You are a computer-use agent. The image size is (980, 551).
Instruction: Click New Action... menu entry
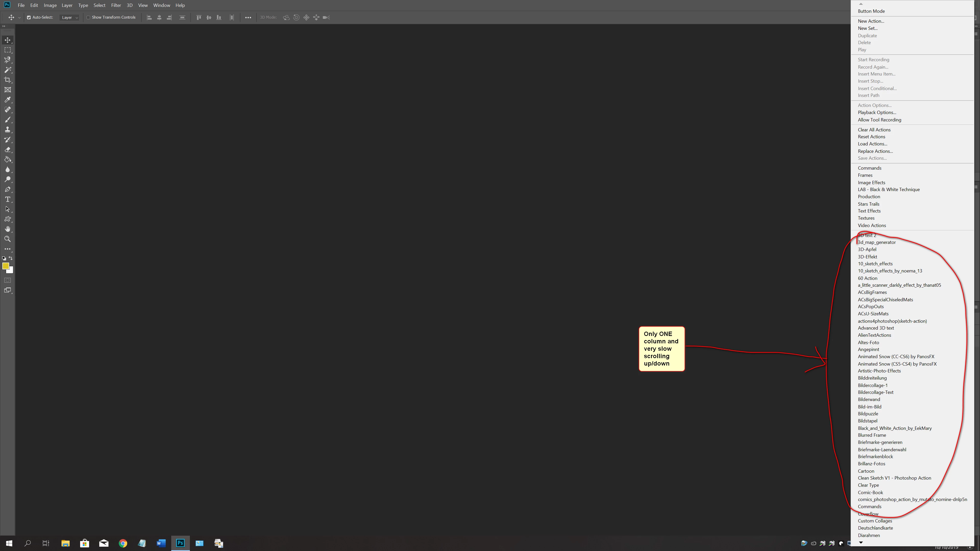coord(871,21)
